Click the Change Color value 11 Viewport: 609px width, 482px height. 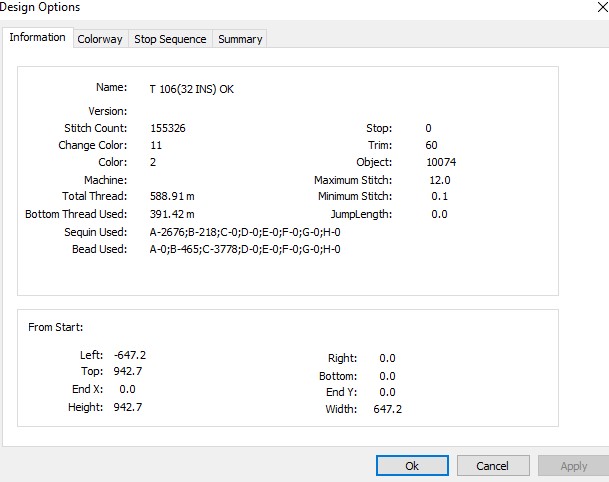(156, 145)
